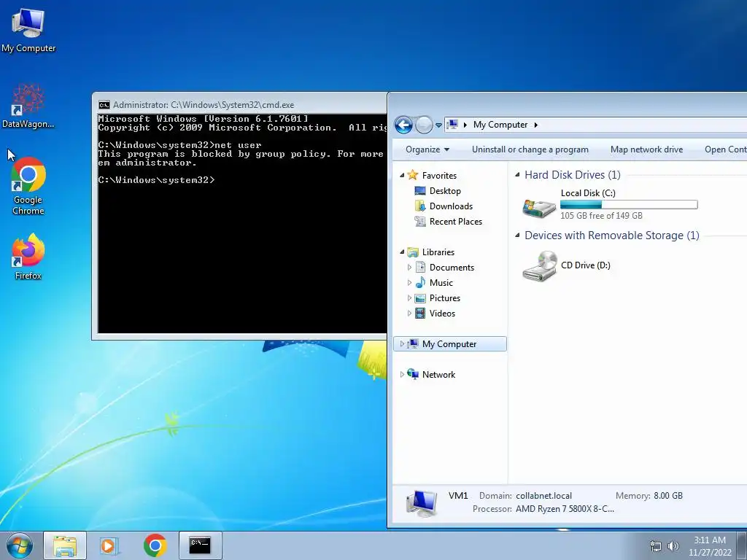747x560 pixels.
Task: Launch DataWagon desktop shortcut
Action: pos(28,106)
